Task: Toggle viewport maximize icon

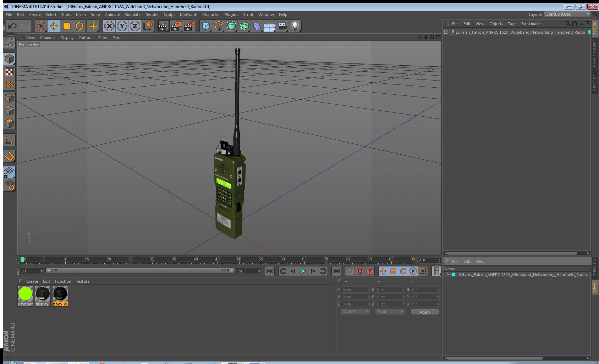Action: [438, 37]
